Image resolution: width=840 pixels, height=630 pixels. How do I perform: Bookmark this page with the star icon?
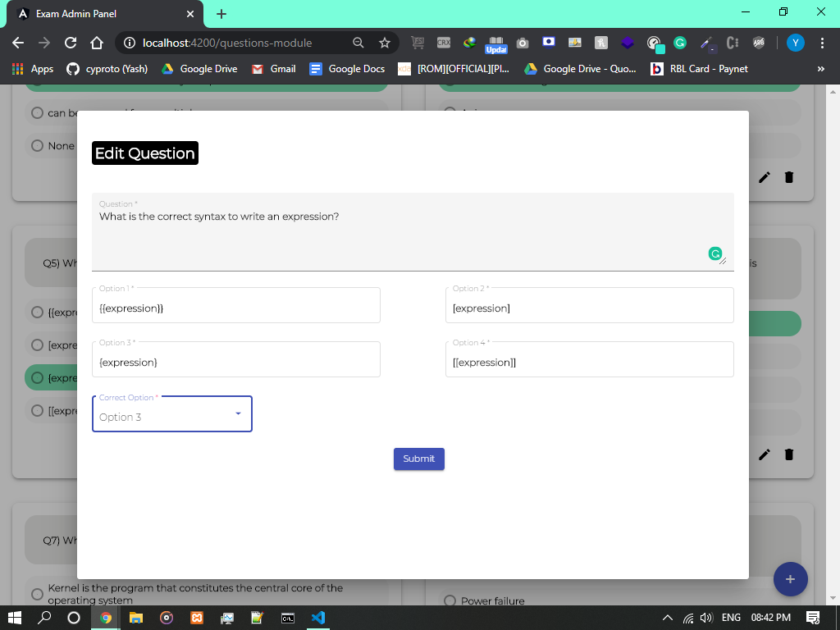coord(384,43)
